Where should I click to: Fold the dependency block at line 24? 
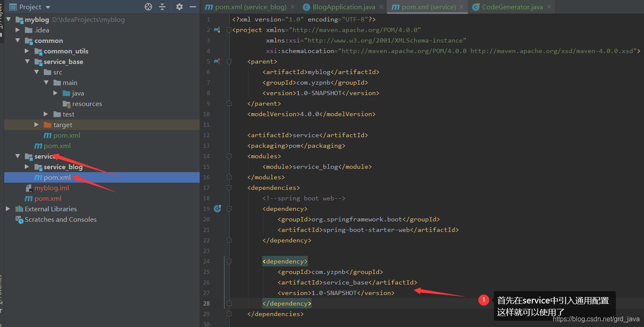pyautogui.click(x=229, y=261)
